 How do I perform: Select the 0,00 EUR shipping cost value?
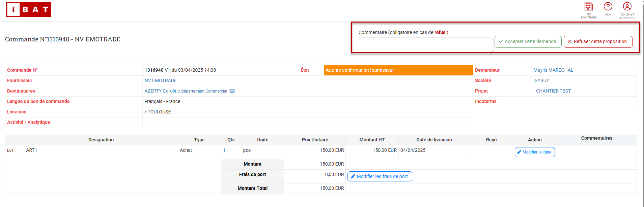pyautogui.click(x=335, y=174)
